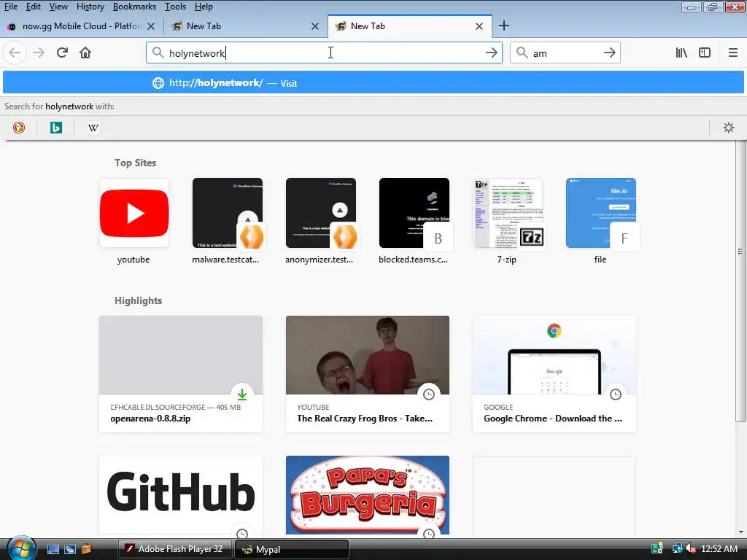Open the Edit menu
The height and width of the screenshot is (560, 747).
(x=33, y=7)
